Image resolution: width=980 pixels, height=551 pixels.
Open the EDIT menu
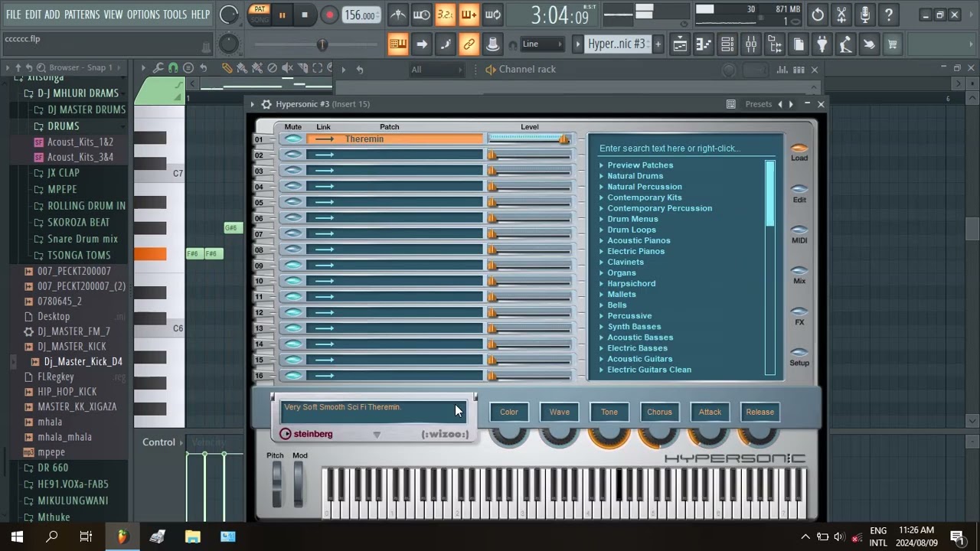[x=33, y=15]
